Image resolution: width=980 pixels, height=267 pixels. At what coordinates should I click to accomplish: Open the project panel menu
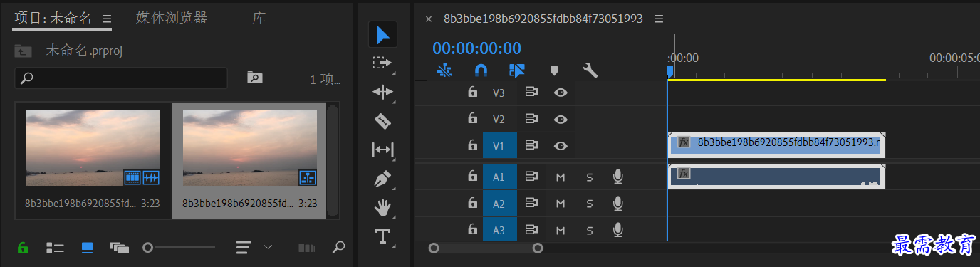point(107,19)
